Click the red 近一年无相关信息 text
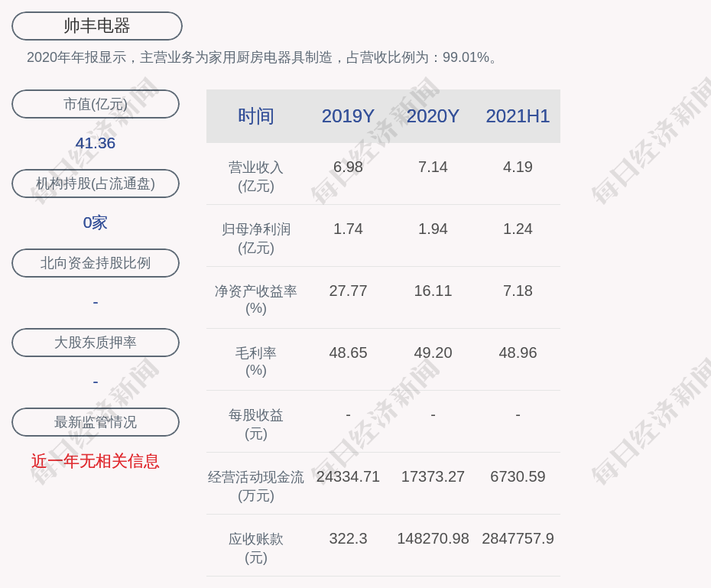The width and height of the screenshot is (711, 588). click(x=96, y=461)
